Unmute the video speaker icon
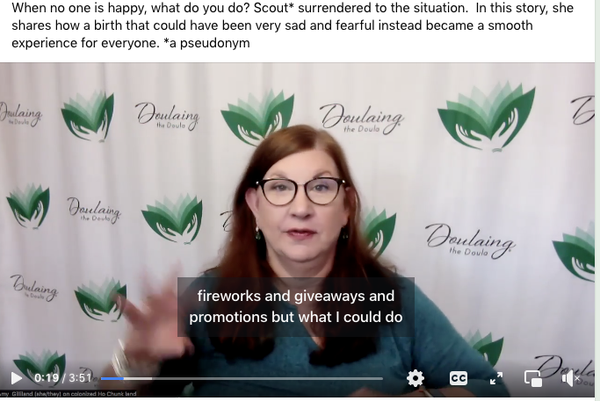Viewport: 600px width, 401px height. (571, 379)
